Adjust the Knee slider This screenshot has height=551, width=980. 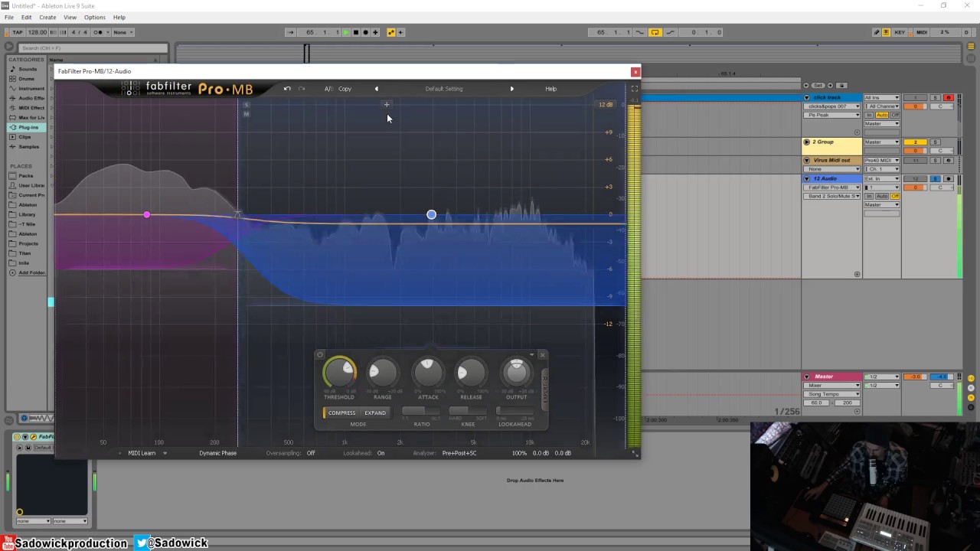coord(468,412)
